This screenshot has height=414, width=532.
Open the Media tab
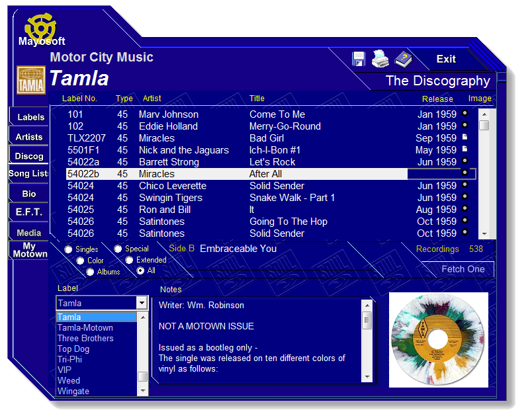point(29,233)
